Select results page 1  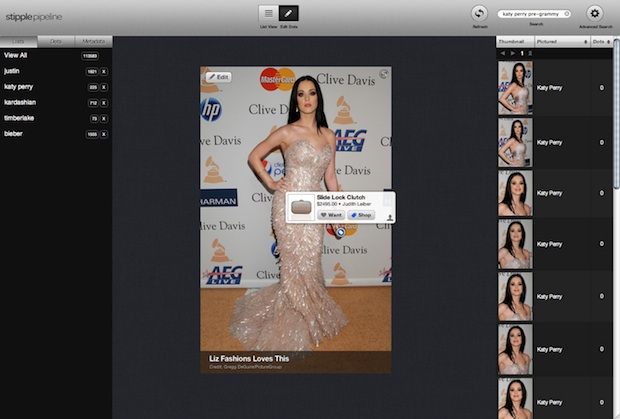click(x=522, y=53)
